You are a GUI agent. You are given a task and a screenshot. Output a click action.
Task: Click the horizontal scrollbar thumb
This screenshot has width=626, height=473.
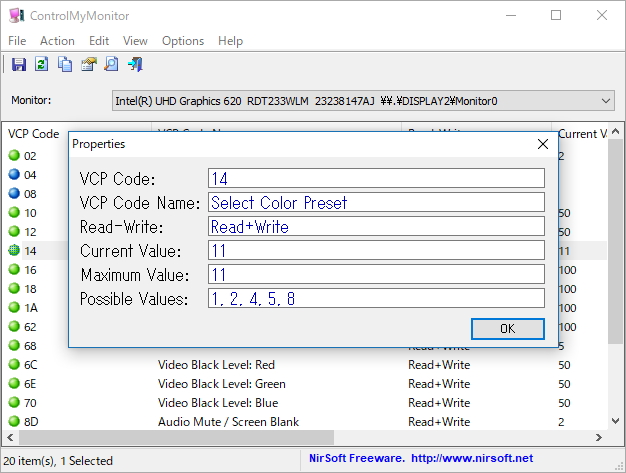(x=176, y=437)
